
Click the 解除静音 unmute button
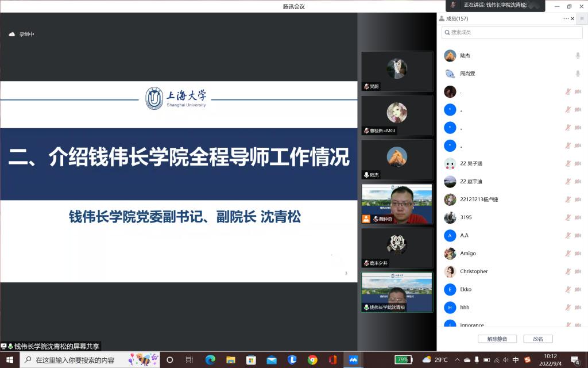point(497,339)
